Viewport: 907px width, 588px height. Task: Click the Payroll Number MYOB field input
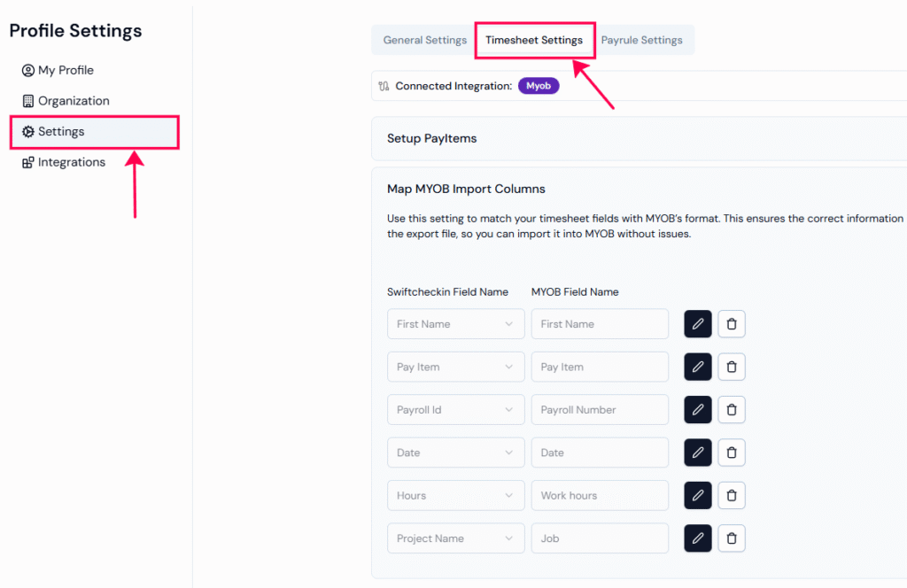coord(600,410)
